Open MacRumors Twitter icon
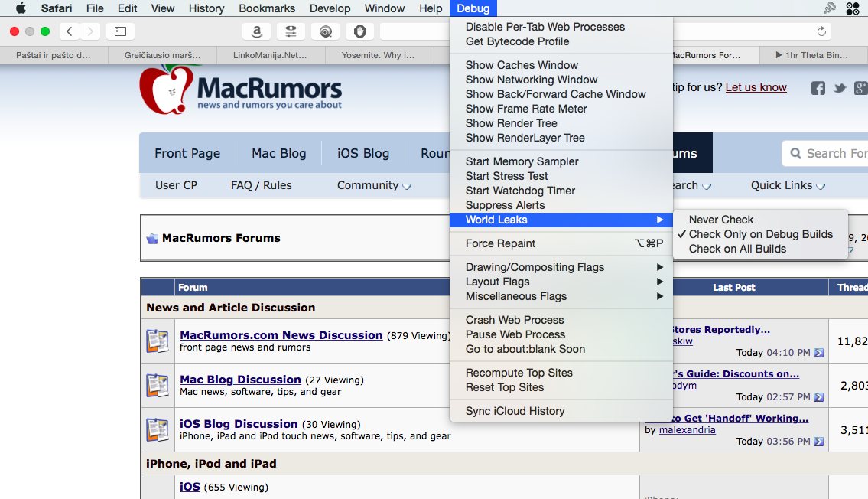Image resolution: width=868 pixels, height=499 pixels. [840, 87]
